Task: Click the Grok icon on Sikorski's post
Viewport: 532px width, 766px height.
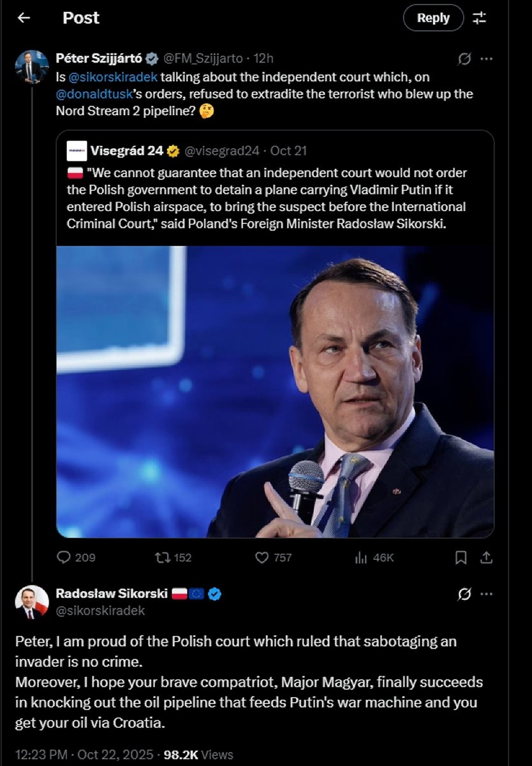Action: 464,594
